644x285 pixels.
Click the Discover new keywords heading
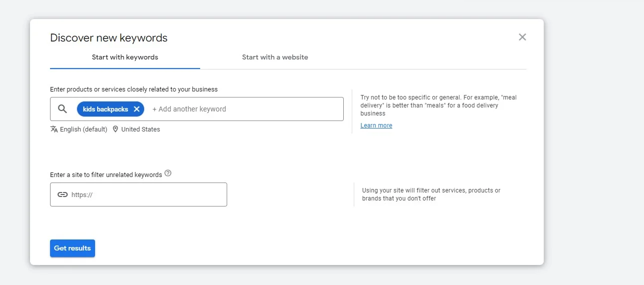109,38
